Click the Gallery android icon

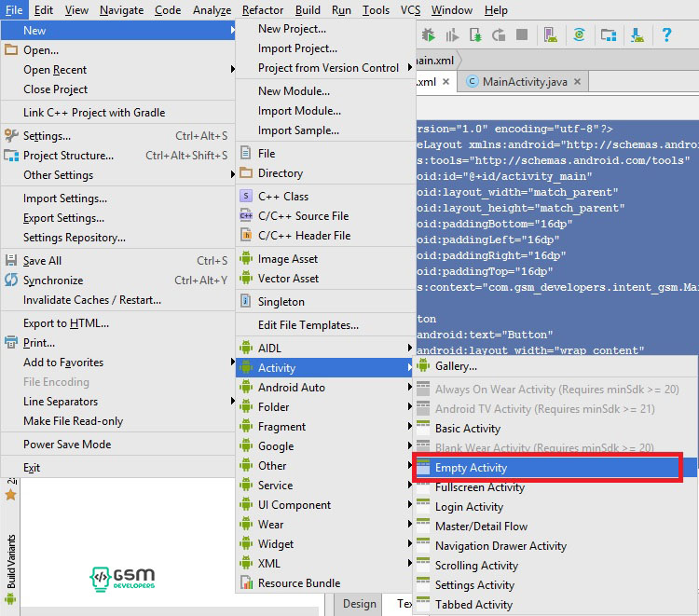[x=422, y=365]
